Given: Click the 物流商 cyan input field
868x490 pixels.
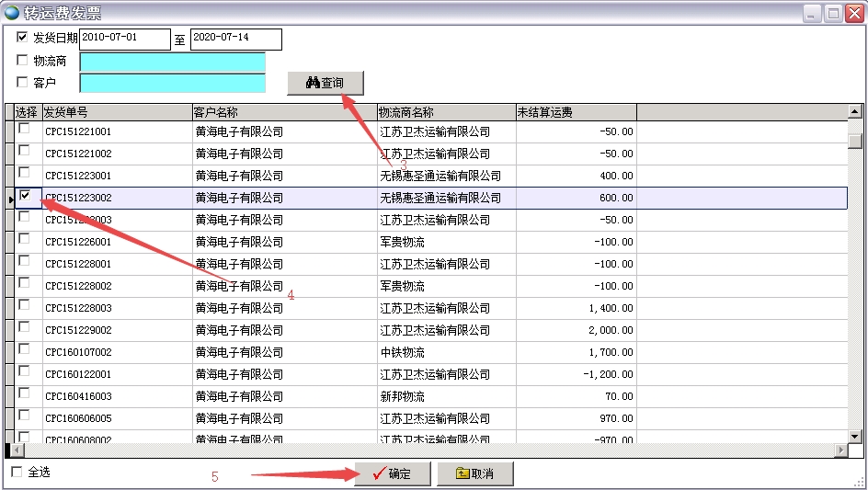Looking at the screenshot, I should (x=173, y=62).
